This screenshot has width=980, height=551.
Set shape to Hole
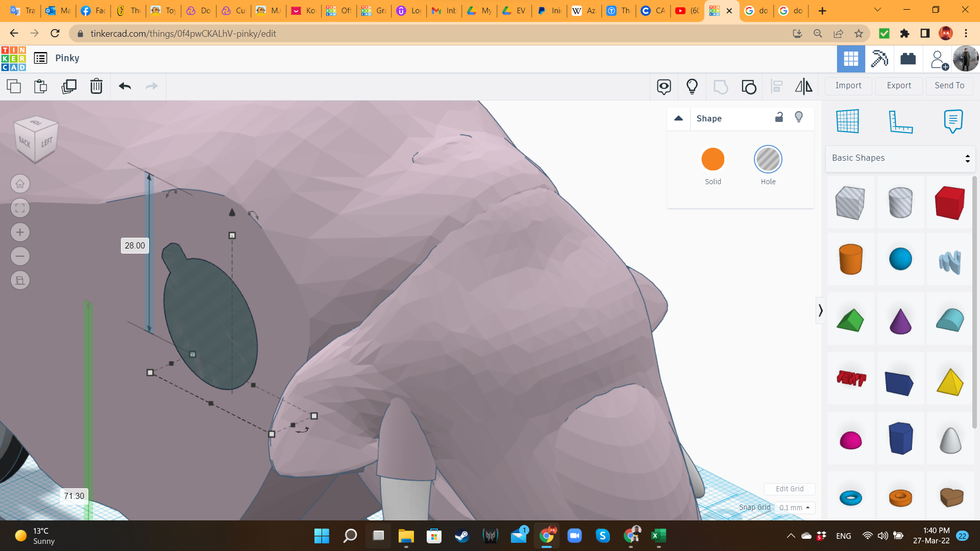768,160
